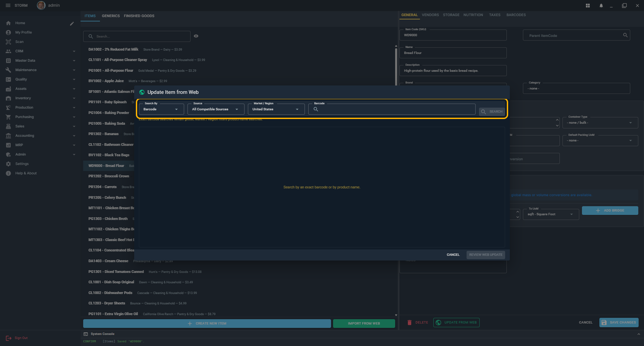Expand the System Console panel chevron
The height and width of the screenshot is (346, 644).
[x=639, y=334]
